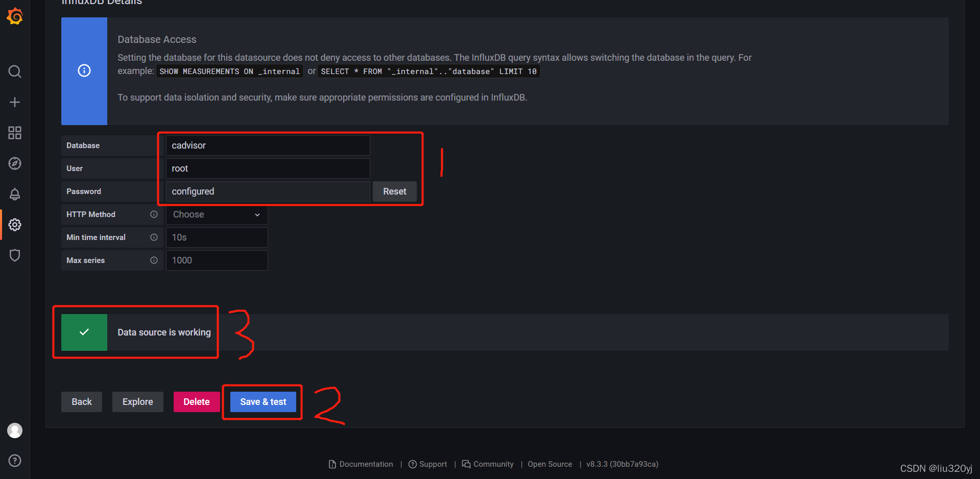Open the Configuration gear icon
The height and width of the screenshot is (479, 980).
[x=15, y=225]
